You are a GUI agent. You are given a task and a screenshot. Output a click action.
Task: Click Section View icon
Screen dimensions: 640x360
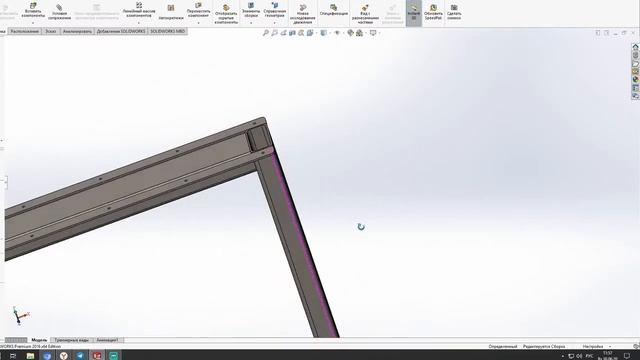click(292, 33)
